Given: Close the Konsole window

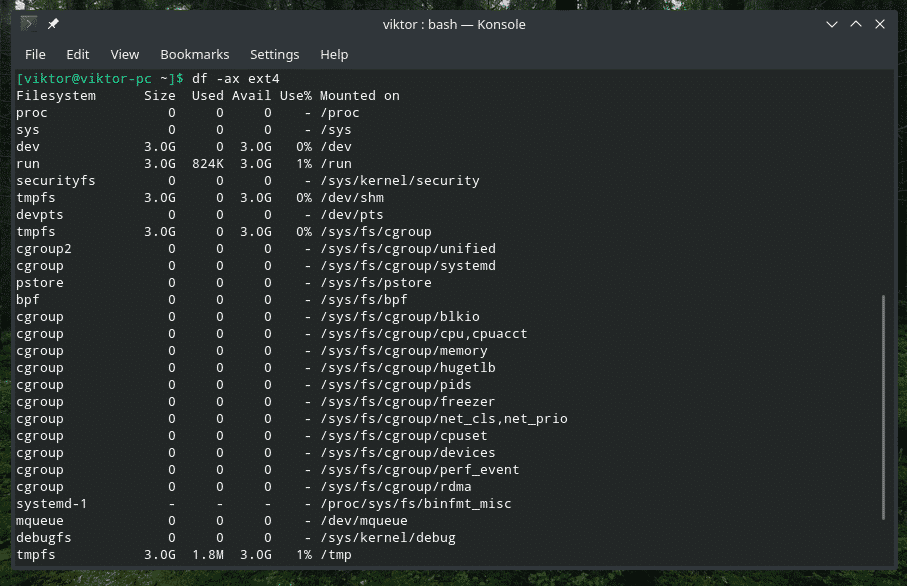Looking at the screenshot, I should pos(880,24).
